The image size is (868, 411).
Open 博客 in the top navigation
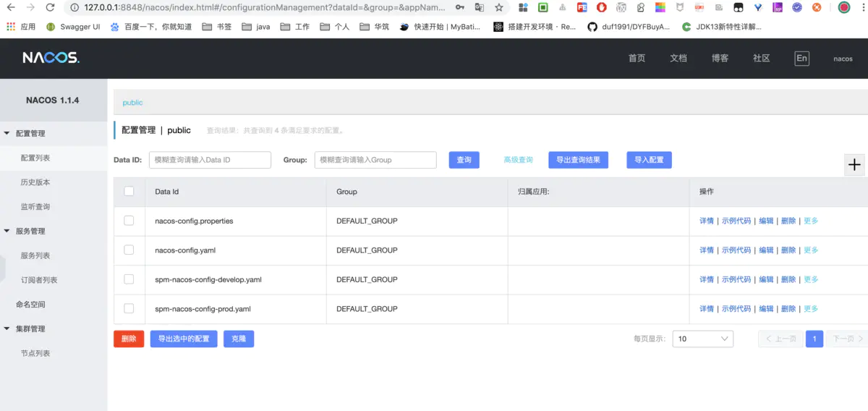click(720, 59)
